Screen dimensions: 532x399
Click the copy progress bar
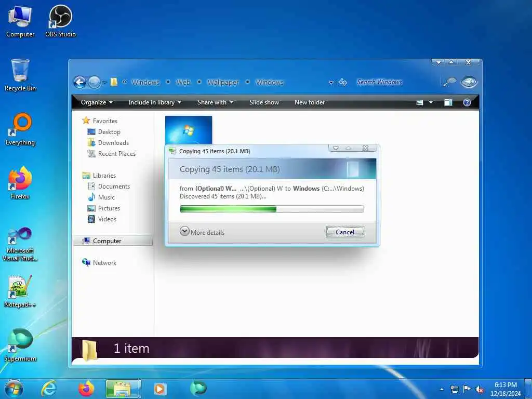272,209
